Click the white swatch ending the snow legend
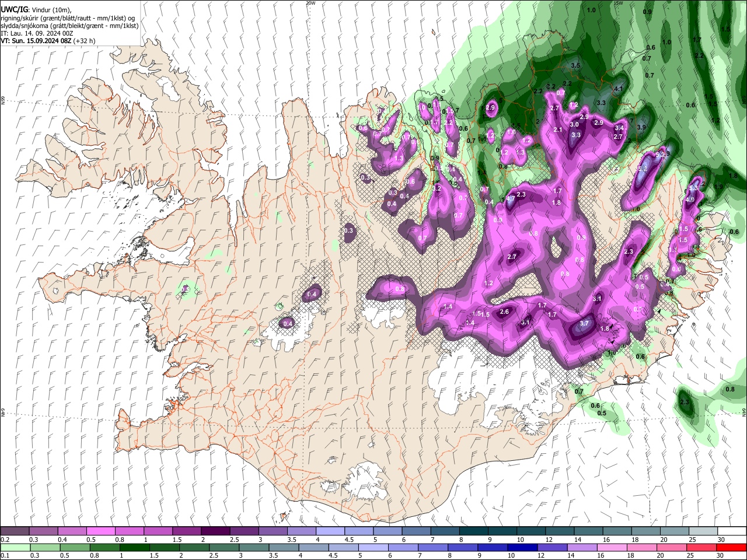Image resolution: width=747 pixels, height=560 pixels. (732, 531)
